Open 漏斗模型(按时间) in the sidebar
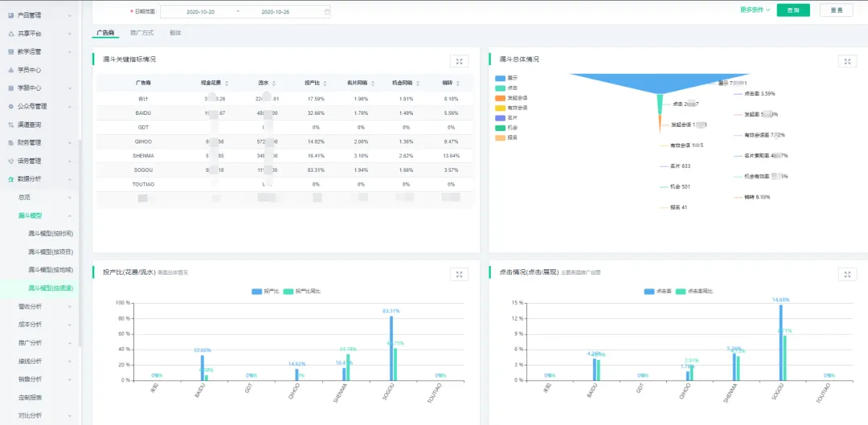868x425 pixels. (x=51, y=234)
